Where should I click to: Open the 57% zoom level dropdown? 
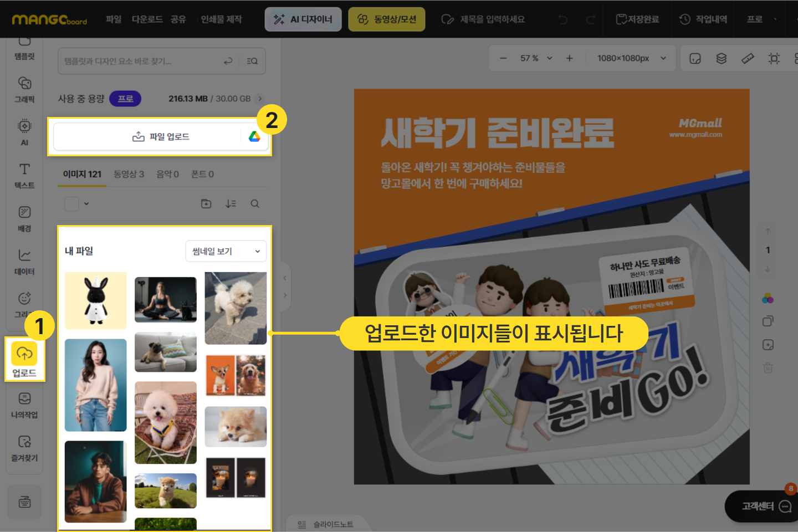coord(536,58)
